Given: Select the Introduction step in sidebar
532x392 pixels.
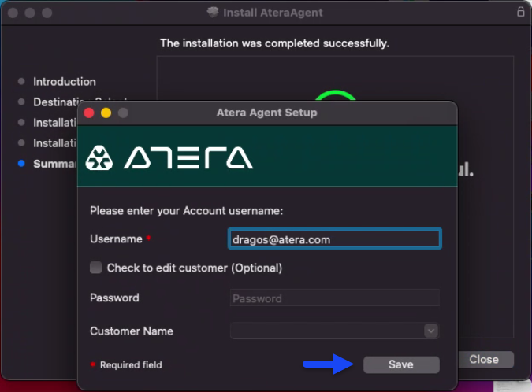Looking at the screenshot, I should [65, 82].
